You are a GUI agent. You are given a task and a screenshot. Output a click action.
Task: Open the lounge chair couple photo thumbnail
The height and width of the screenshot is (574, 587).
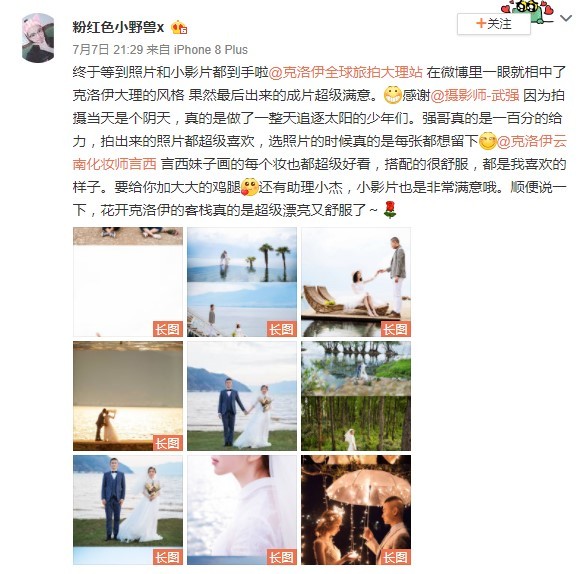click(356, 282)
